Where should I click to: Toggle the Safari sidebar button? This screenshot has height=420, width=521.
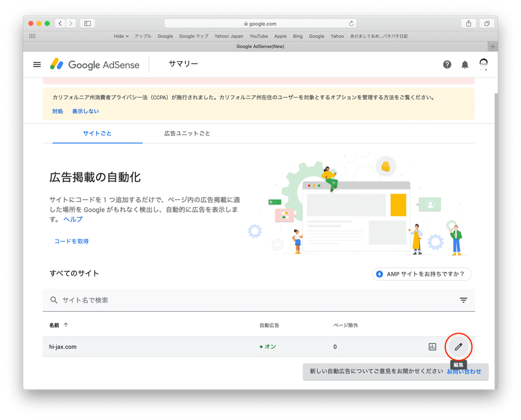click(x=87, y=23)
